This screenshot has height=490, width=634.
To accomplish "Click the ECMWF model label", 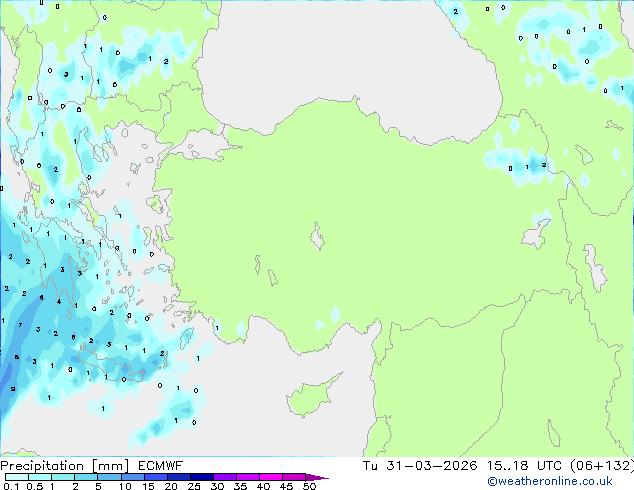I will click(161, 466).
